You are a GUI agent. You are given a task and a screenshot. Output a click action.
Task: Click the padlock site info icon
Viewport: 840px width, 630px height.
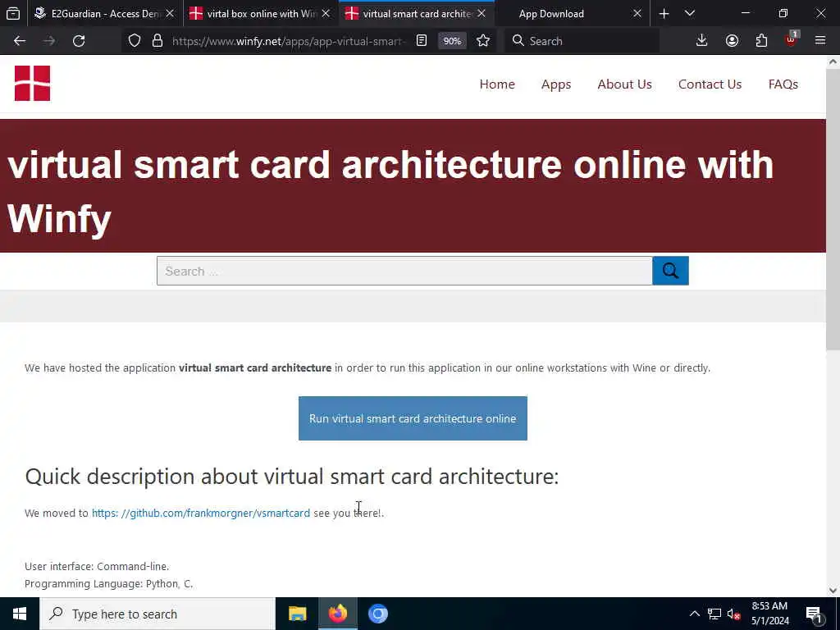pos(157,41)
